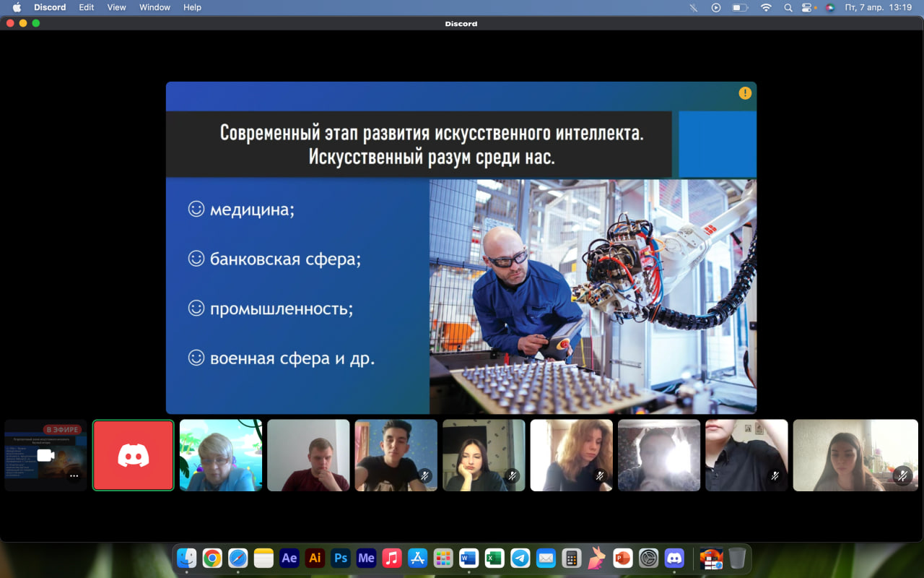Click the «В ЭФИРЕ» live badge

coord(62,430)
